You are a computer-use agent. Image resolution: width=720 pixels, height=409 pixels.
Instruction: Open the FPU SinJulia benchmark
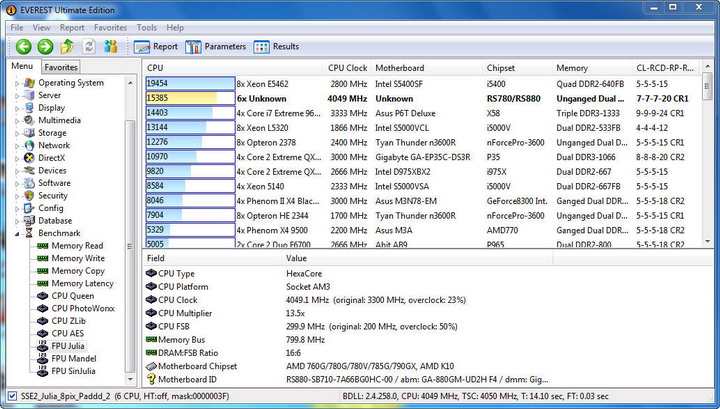[x=73, y=371]
